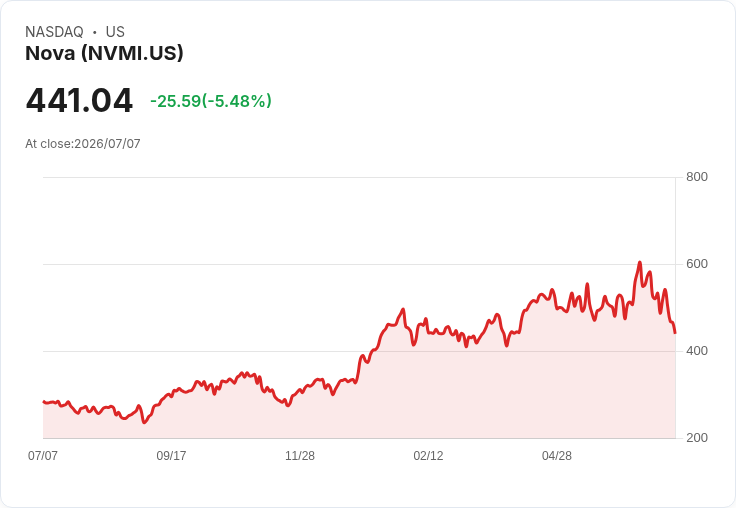Viewport: 736px width, 508px height.
Task: Click the chart's highest peak near 600
Action: (x=639, y=262)
